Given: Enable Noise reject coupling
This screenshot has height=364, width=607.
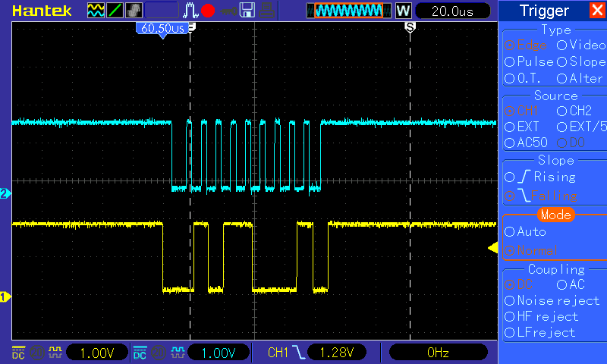Looking at the screenshot, I should coord(552,300).
